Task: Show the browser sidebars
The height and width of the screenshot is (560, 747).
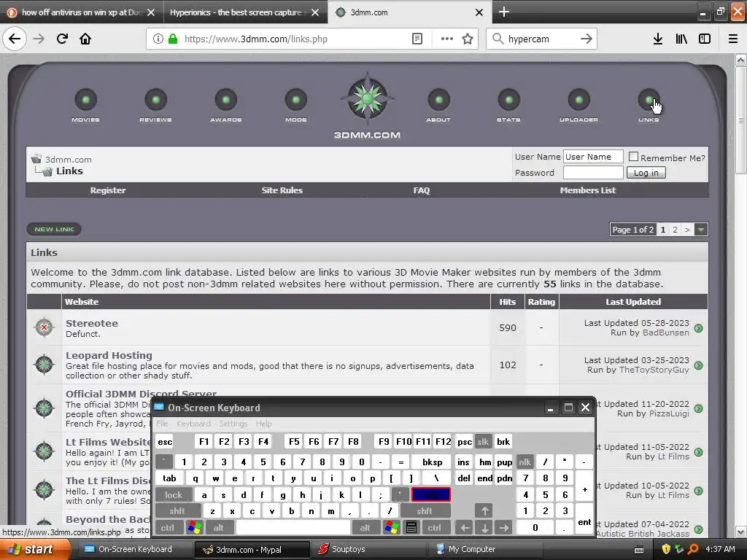Action: point(705,39)
